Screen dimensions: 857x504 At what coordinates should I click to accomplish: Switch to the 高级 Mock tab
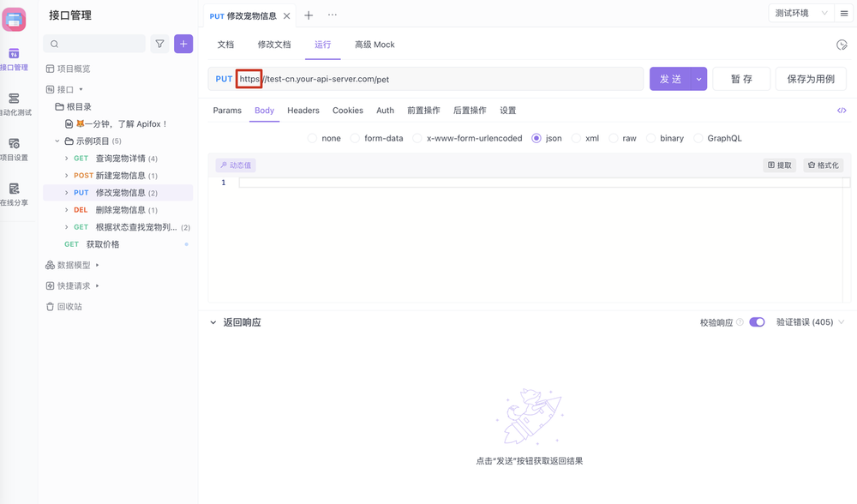[375, 44]
